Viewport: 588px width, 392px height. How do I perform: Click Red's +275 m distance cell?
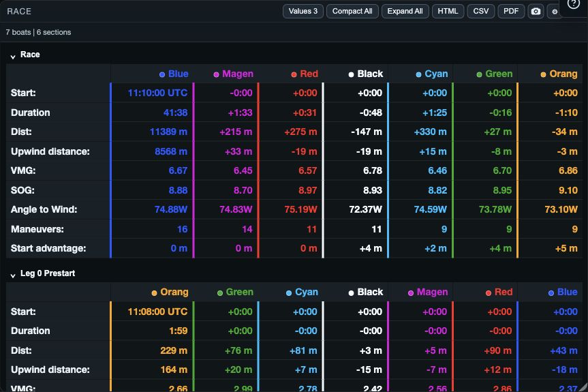[x=300, y=132]
